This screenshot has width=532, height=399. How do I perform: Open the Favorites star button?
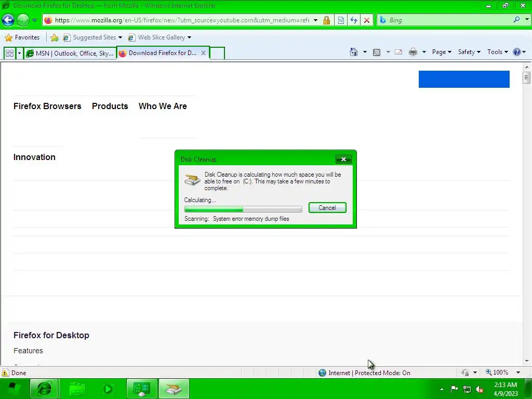coord(22,37)
